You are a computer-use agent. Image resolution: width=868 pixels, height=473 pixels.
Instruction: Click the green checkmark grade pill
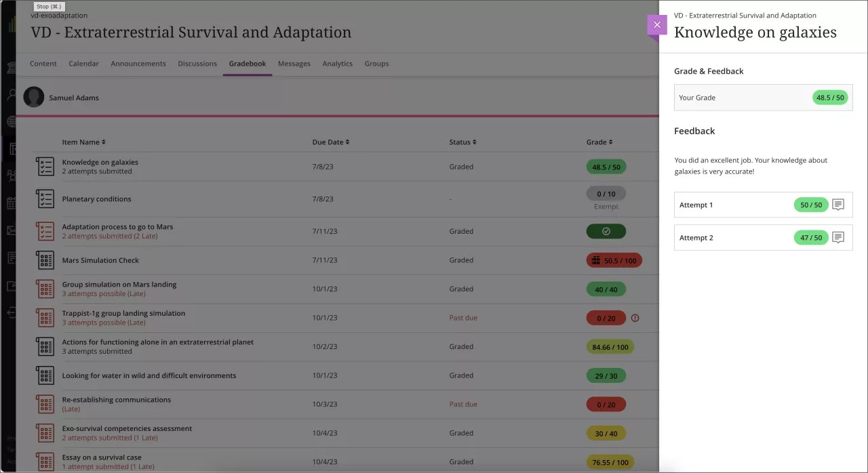606,231
